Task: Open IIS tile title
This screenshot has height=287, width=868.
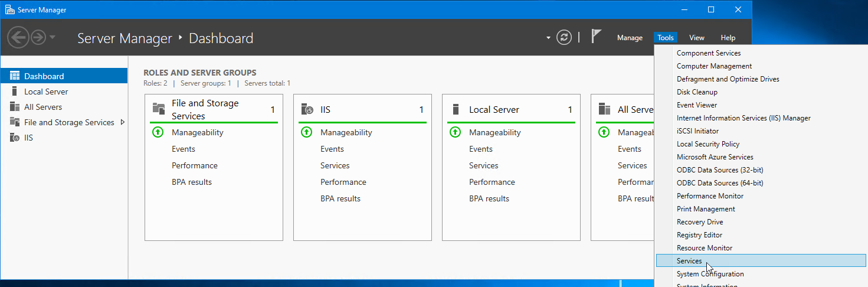Action: point(325,110)
